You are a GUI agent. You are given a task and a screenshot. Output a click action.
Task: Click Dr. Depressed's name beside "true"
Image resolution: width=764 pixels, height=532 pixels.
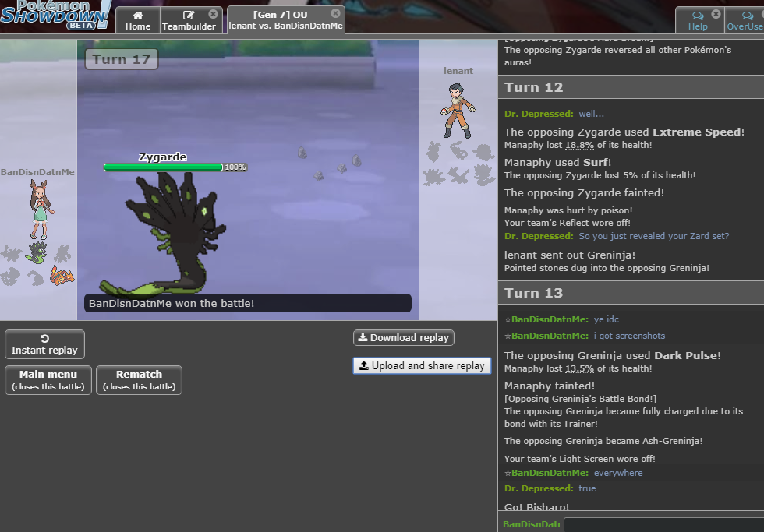point(539,488)
